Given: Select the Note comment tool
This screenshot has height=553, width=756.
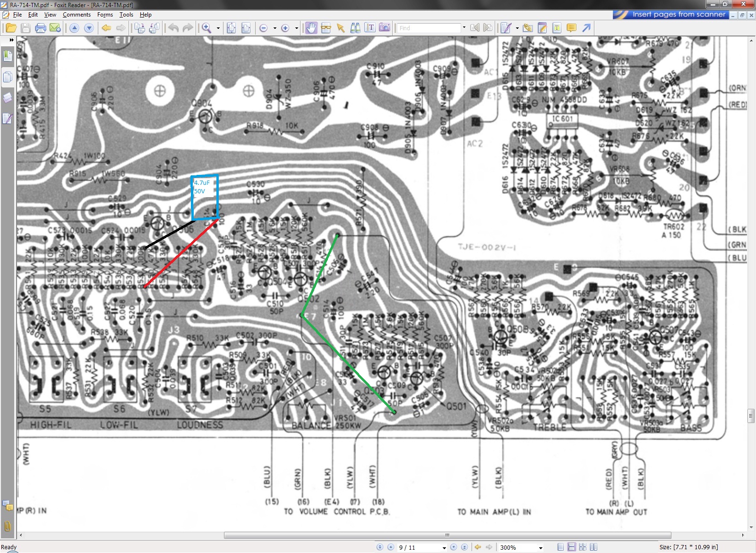Looking at the screenshot, I should 542,28.
